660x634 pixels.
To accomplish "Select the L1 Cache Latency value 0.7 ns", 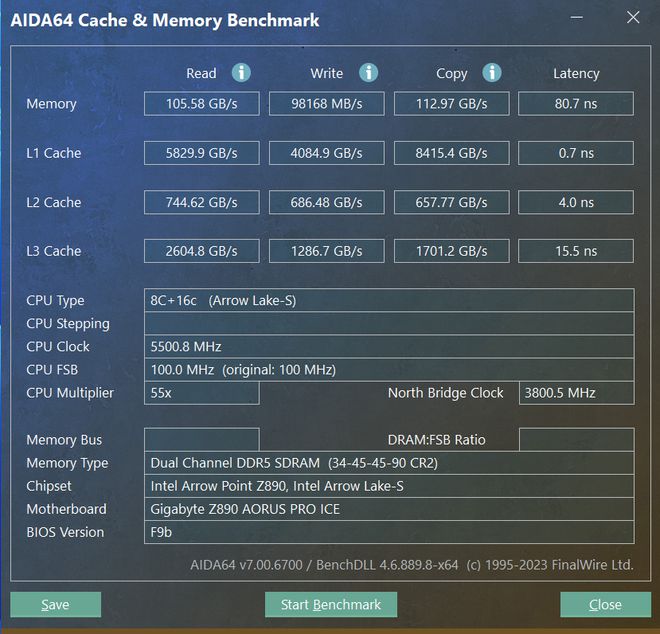I will click(576, 153).
